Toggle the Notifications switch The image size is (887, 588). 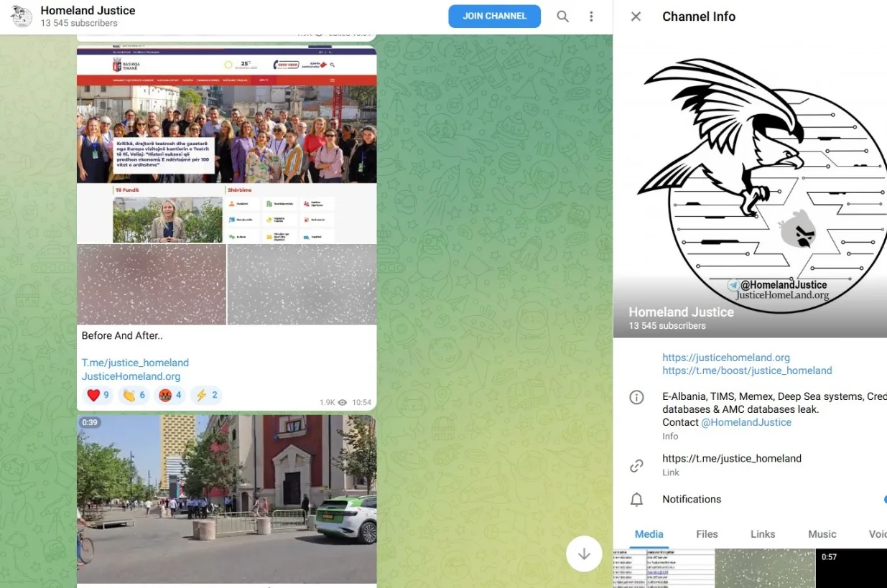tap(885, 500)
